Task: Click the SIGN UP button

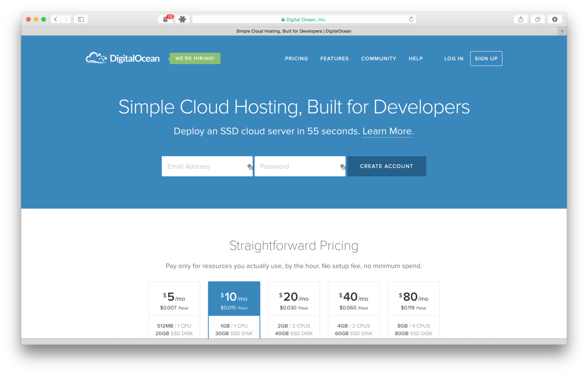Action: point(486,59)
